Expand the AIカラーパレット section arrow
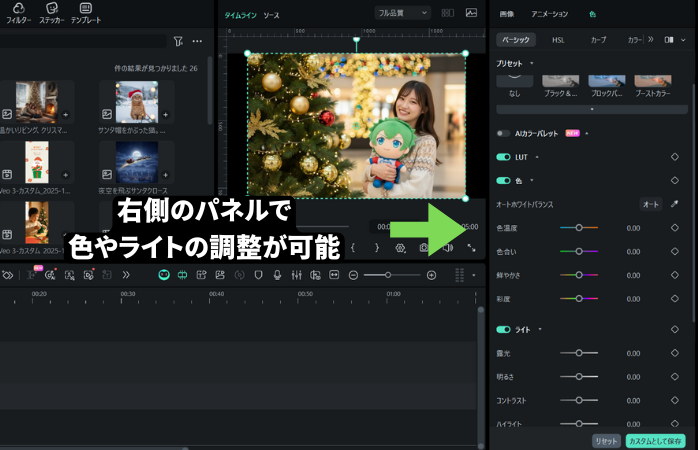The height and width of the screenshot is (450, 700). click(587, 133)
